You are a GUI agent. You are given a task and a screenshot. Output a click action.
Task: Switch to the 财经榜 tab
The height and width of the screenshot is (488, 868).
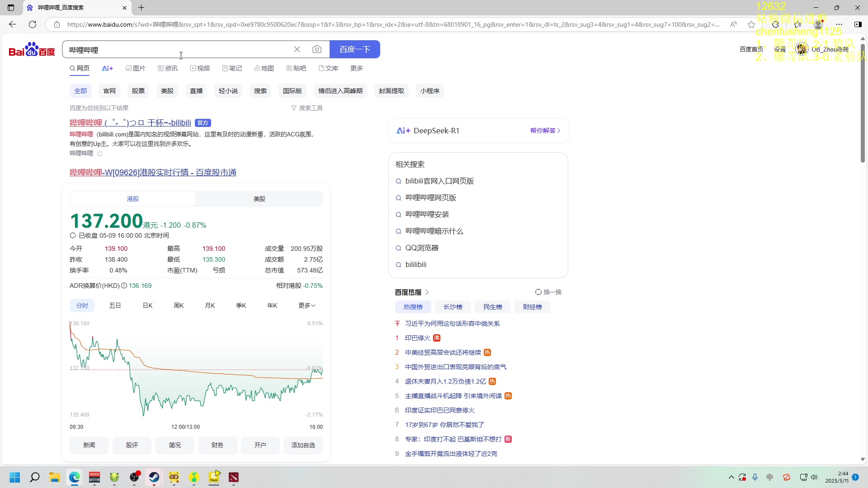coord(532,307)
